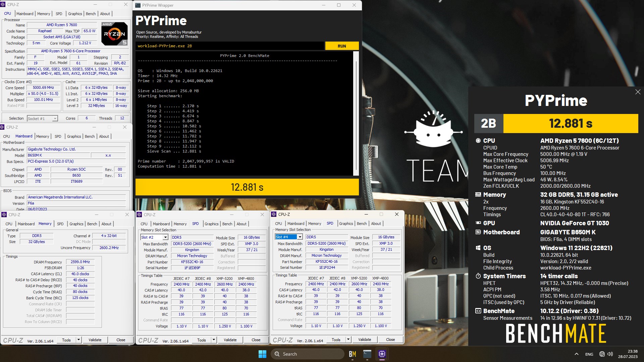Click the network globe tray icon
This screenshot has height=362, width=644.
point(602,354)
